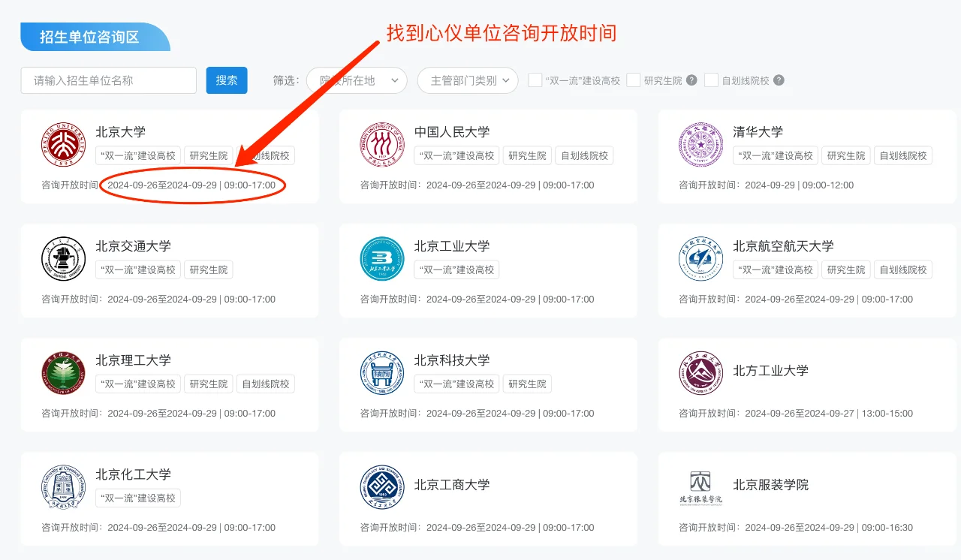Expand the 主管部门类别 dropdown
The image size is (961, 560).
coord(467,80)
